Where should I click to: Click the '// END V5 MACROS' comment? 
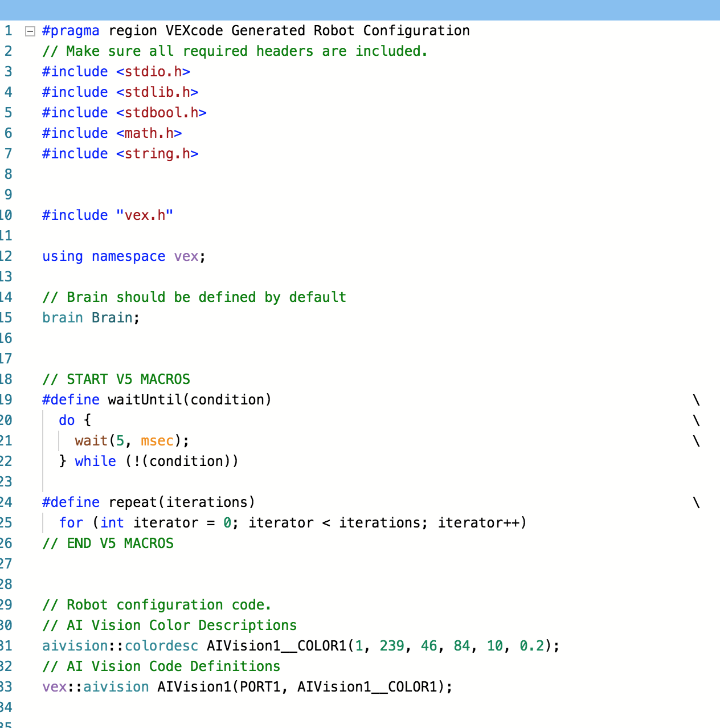click(108, 543)
